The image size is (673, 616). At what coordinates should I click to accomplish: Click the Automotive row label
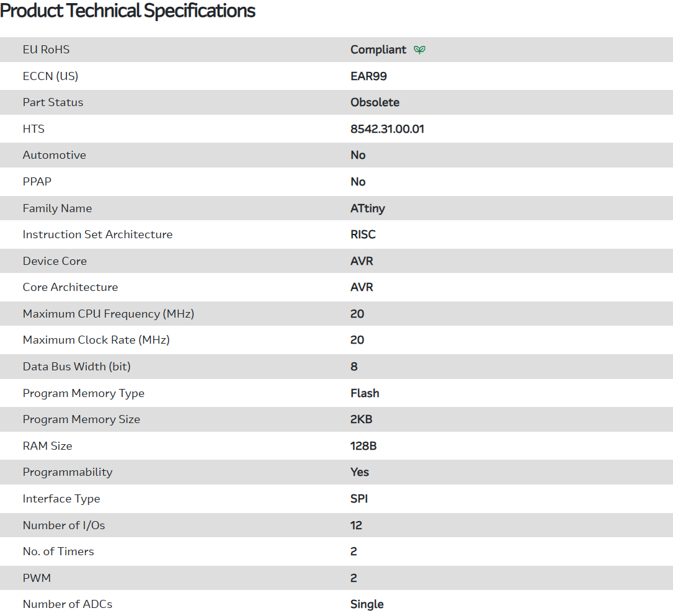[54, 155]
